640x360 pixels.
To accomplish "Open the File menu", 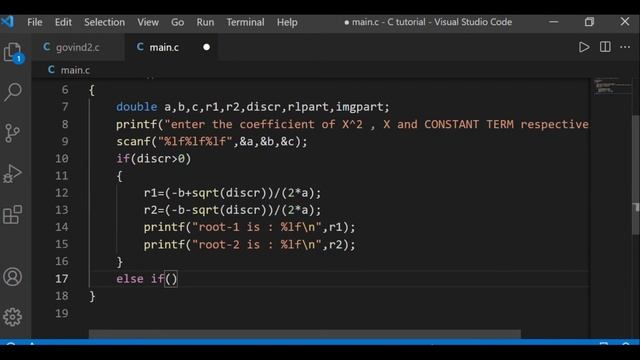I will (x=35, y=22).
